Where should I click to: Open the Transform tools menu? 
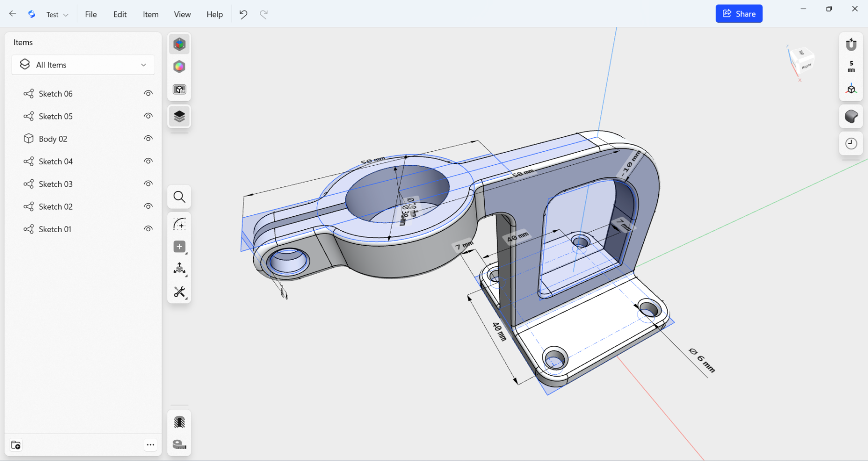click(x=179, y=269)
